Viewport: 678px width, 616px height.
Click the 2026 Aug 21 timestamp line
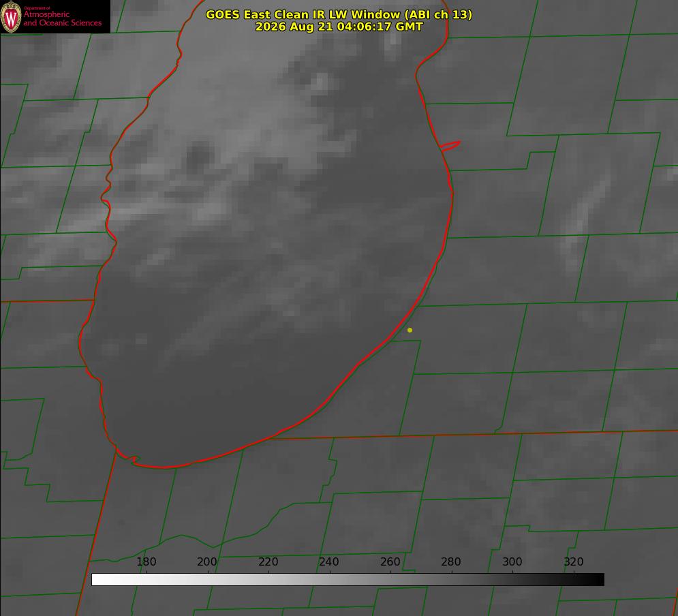coord(339,27)
